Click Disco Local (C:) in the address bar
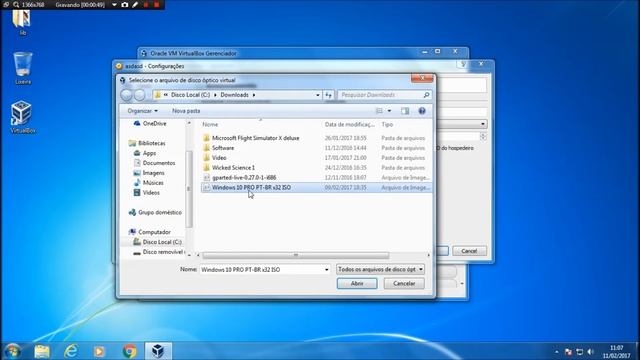This screenshot has height=360, width=640. tap(190, 95)
